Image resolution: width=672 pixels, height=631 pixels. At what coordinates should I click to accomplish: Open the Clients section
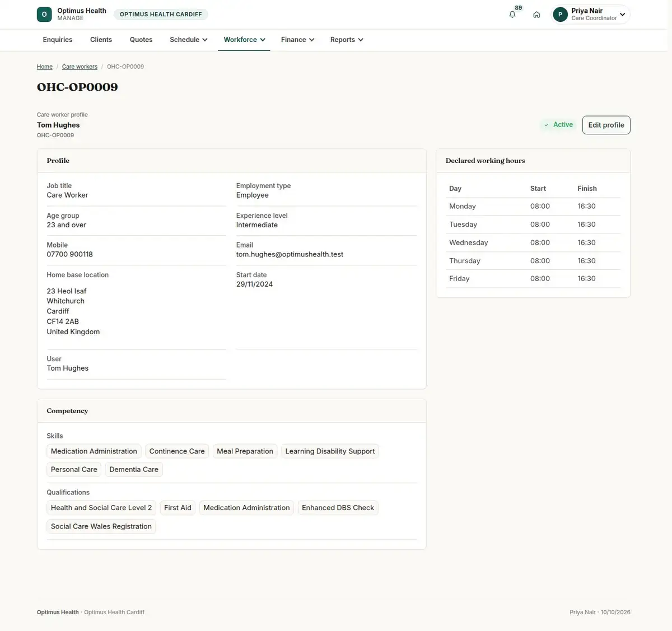pyautogui.click(x=101, y=40)
